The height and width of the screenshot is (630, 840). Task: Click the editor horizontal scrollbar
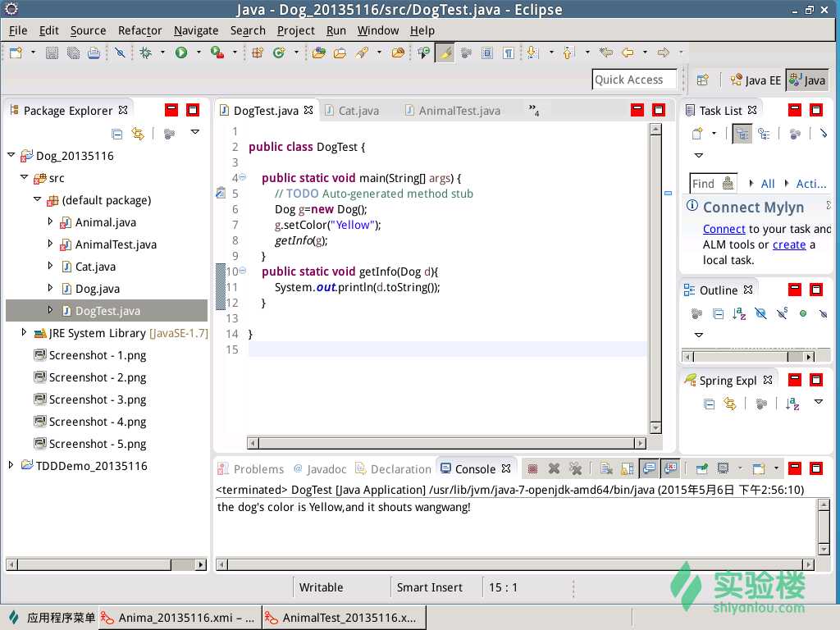pyautogui.click(x=446, y=443)
